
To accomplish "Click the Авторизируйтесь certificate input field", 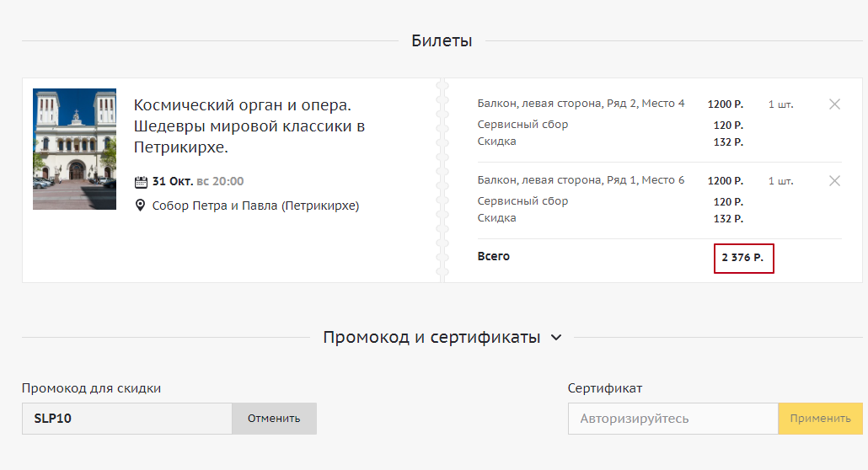I will [x=672, y=419].
